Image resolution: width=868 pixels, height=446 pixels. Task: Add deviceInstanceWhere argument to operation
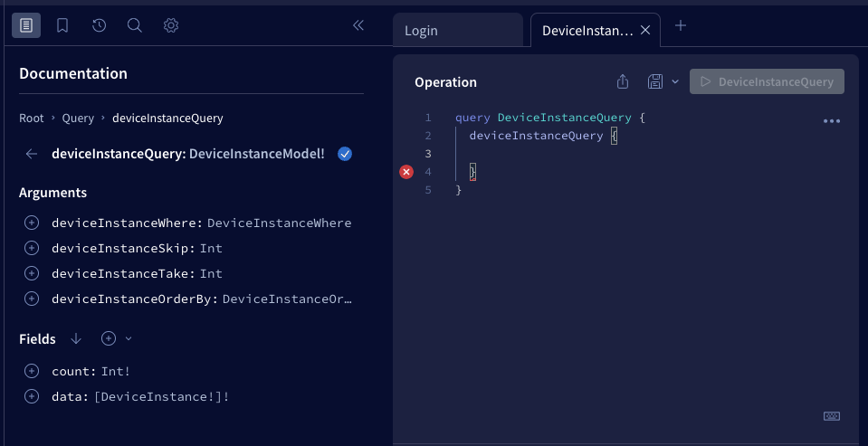[32, 223]
